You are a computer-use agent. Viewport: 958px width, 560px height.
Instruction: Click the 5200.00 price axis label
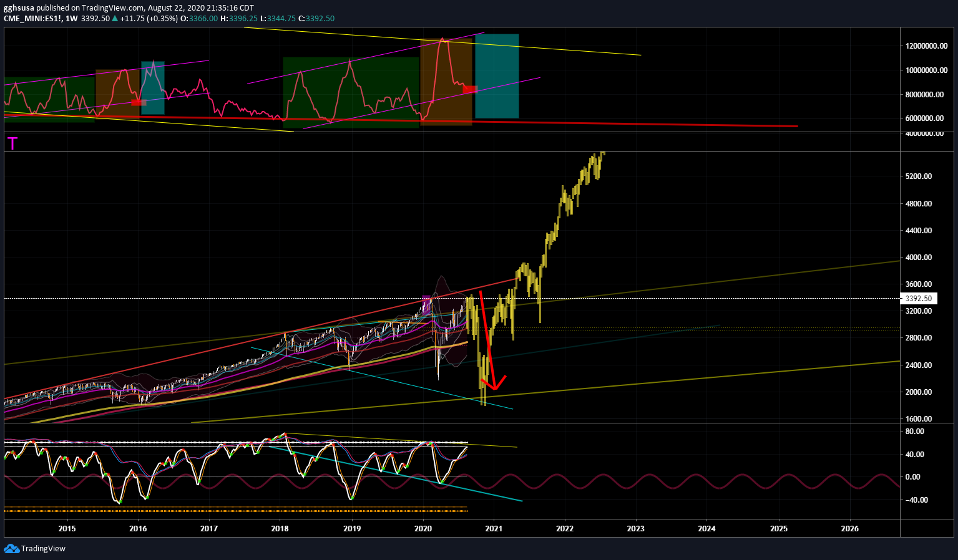pyautogui.click(x=919, y=176)
